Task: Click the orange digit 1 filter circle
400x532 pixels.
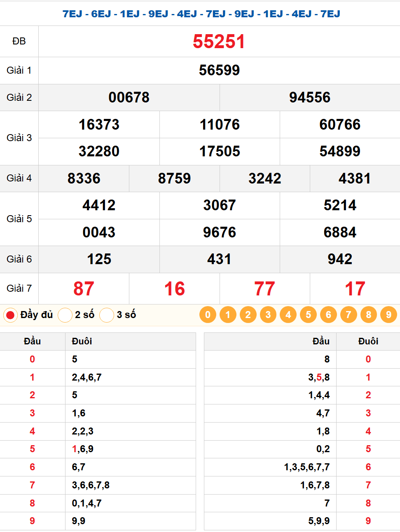Action: (x=228, y=315)
